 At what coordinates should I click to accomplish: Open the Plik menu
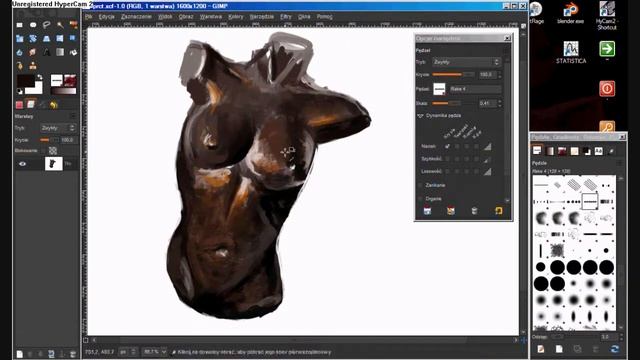click(x=89, y=17)
